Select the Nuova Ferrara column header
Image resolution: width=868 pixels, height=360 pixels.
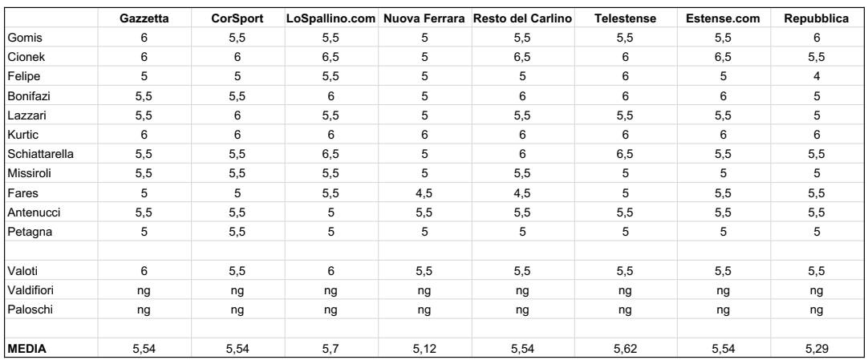424,18
